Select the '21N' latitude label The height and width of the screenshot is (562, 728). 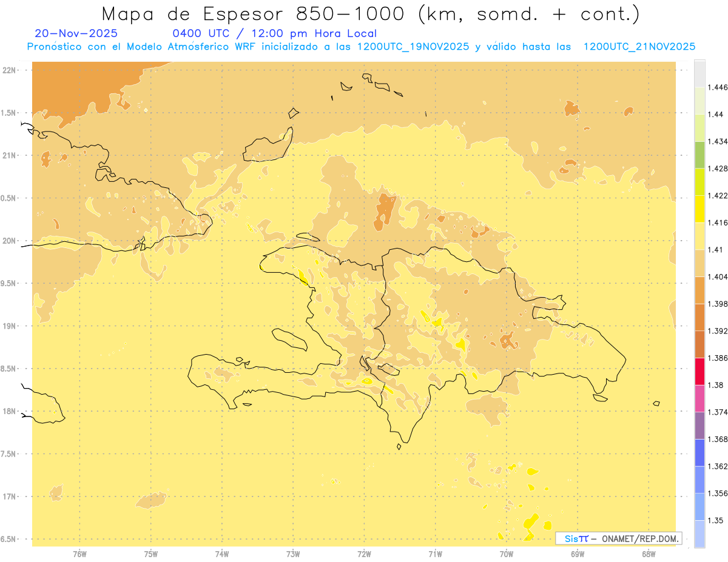(x=10, y=155)
